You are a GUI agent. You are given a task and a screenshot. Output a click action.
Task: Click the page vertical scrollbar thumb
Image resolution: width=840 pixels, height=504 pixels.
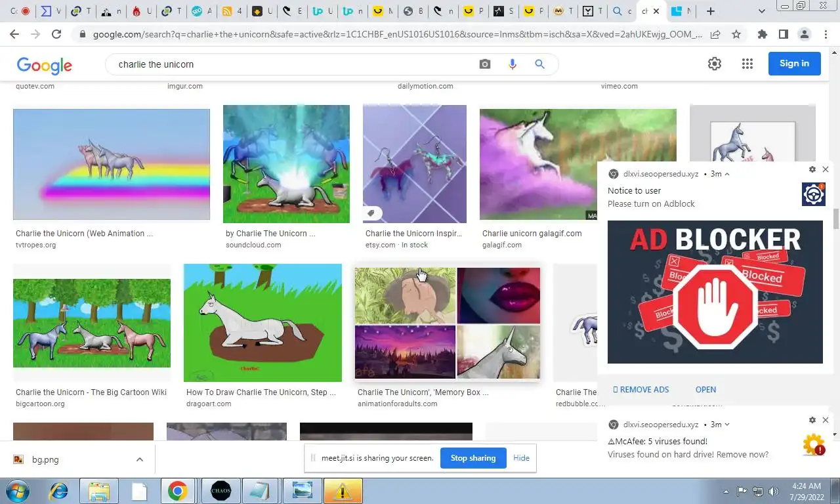coord(835,219)
